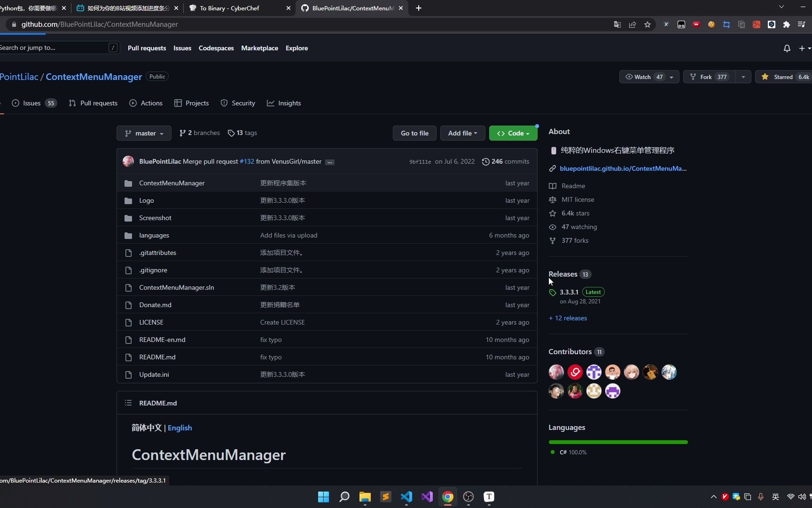Close the CyberChef To Binary tab

tap(289, 8)
